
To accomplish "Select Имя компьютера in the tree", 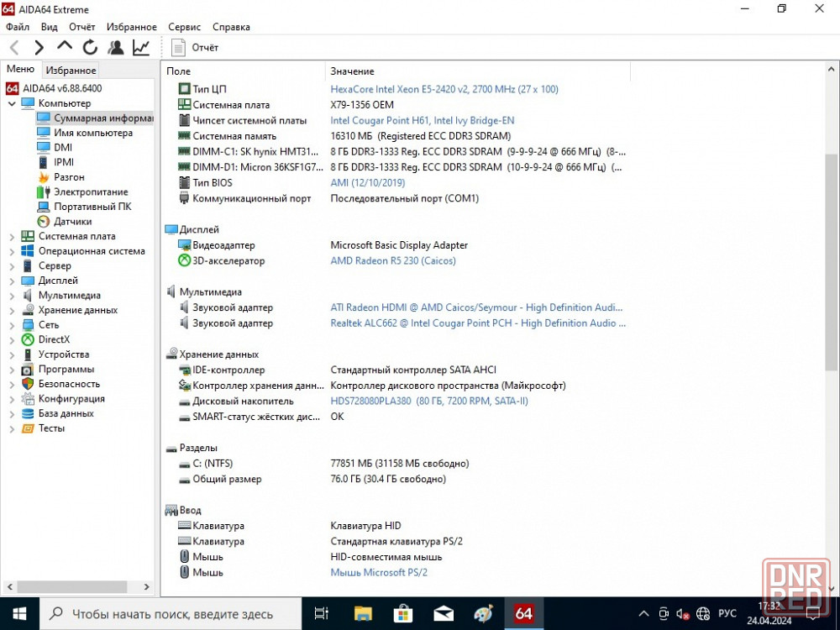I will 93,133.
